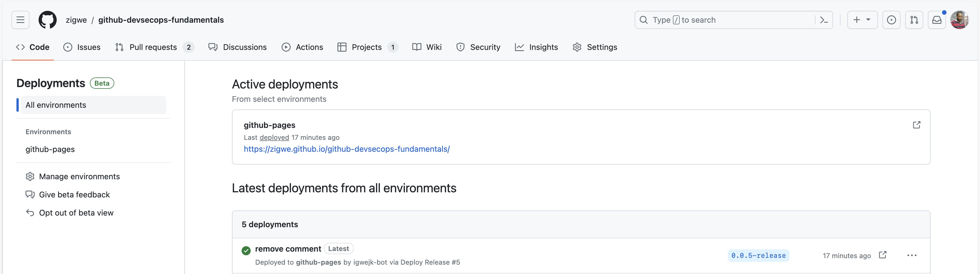Open the repository Settings tab

pos(595,47)
